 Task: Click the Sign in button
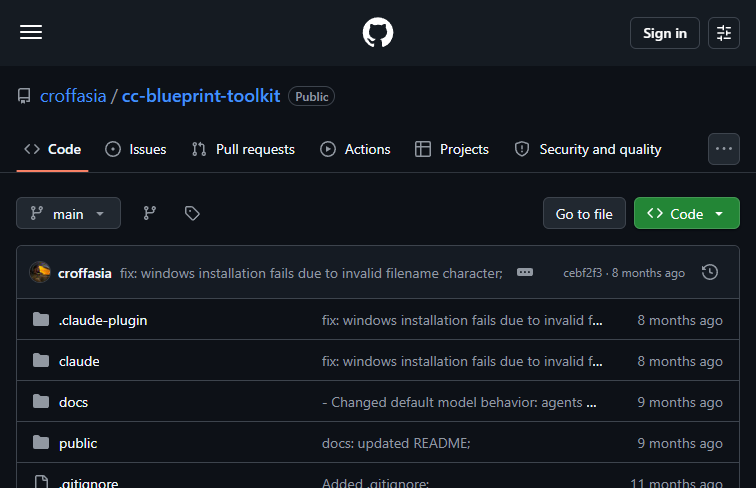pyautogui.click(x=664, y=33)
